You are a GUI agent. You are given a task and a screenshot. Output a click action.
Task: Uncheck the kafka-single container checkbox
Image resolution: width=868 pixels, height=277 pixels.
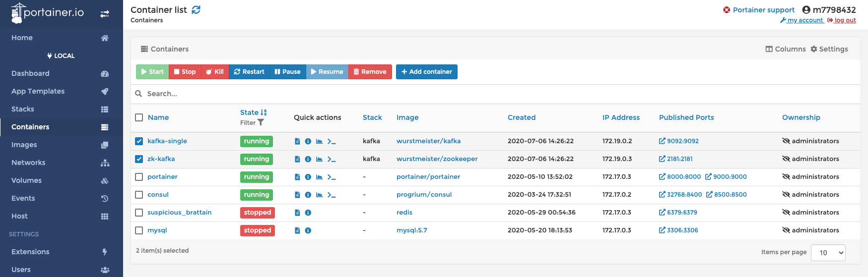139,141
